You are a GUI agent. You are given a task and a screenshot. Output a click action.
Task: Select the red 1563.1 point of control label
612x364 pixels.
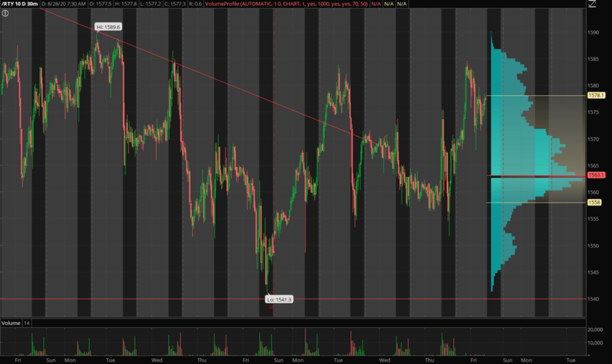595,175
